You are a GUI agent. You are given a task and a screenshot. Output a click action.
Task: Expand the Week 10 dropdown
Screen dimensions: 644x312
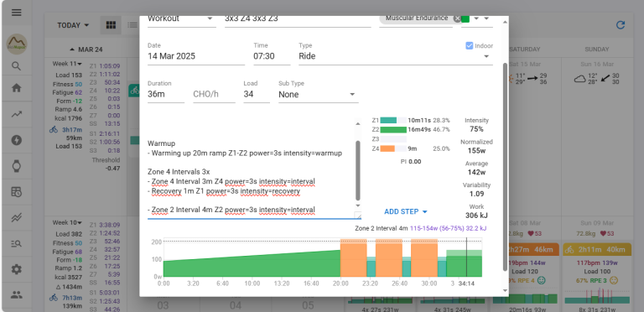click(67, 223)
